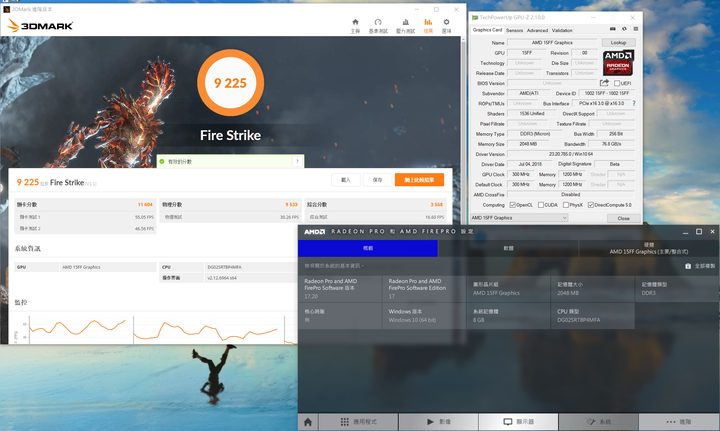
Task: Open the GPU-Z hamburger menu icon
Action: (636, 29)
